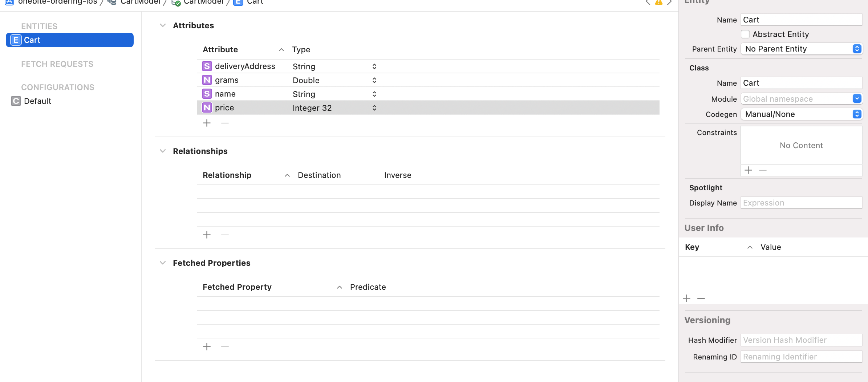Select the price attribute name

[224, 107]
